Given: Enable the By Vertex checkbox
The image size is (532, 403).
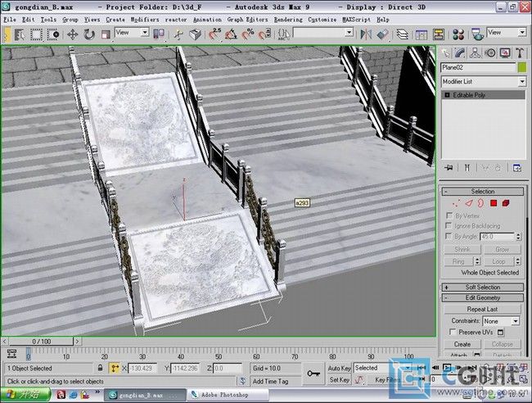Looking at the screenshot, I should (449, 215).
